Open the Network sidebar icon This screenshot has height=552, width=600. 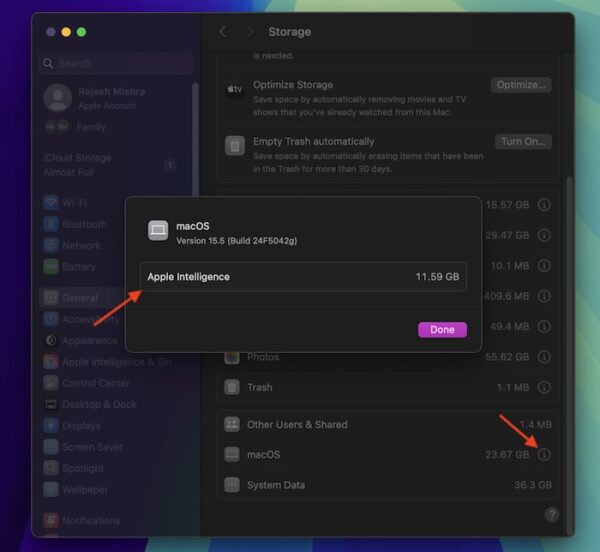tap(51, 245)
